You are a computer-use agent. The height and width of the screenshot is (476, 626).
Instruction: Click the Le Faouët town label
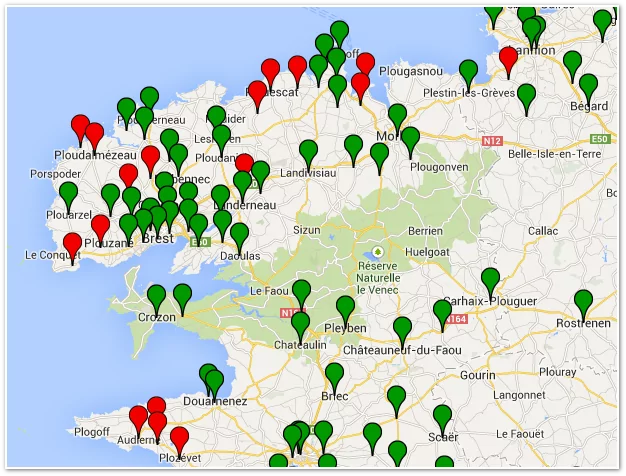[x=520, y=434]
